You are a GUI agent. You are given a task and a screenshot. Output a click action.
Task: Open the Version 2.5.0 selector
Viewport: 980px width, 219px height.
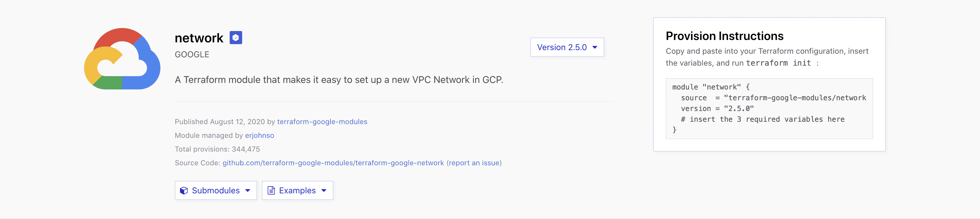click(x=567, y=47)
